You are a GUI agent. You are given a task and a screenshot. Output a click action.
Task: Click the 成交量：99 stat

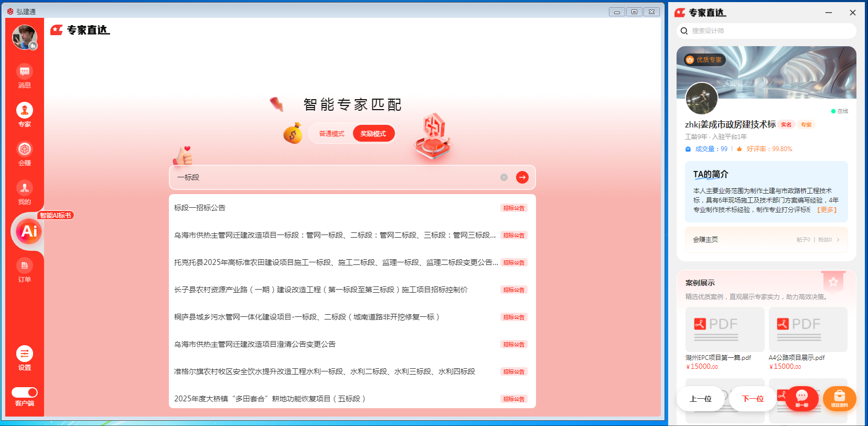pyautogui.click(x=706, y=149)
